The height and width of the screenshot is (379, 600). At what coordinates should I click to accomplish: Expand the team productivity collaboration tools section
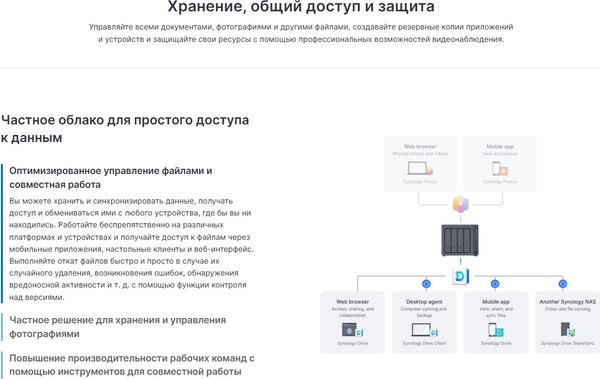pyautogui.click(x=132, y=365)
